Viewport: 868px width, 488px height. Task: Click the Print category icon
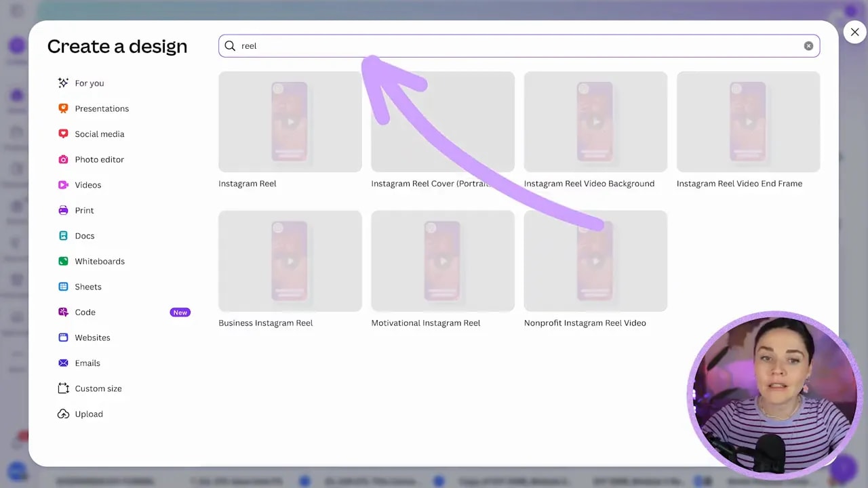[x=63, y=210]
